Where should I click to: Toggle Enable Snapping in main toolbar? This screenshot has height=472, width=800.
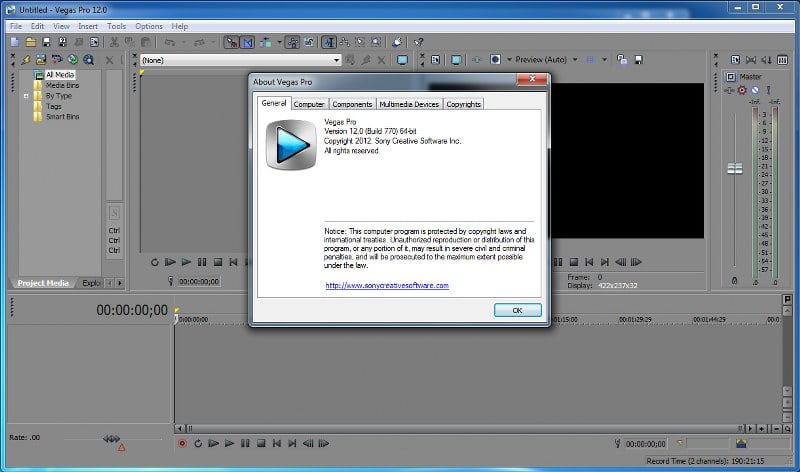[232, 42]
